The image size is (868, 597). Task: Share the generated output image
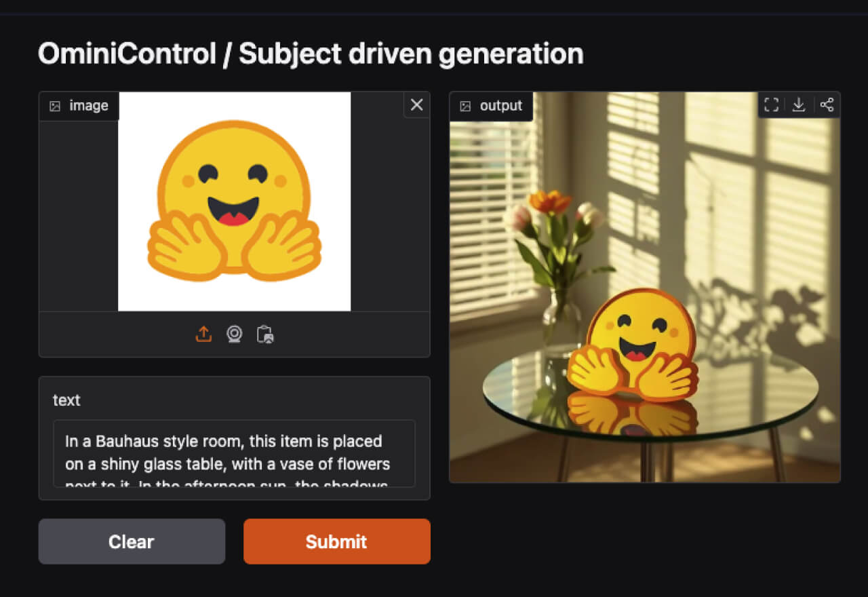[x=827, y=104]
